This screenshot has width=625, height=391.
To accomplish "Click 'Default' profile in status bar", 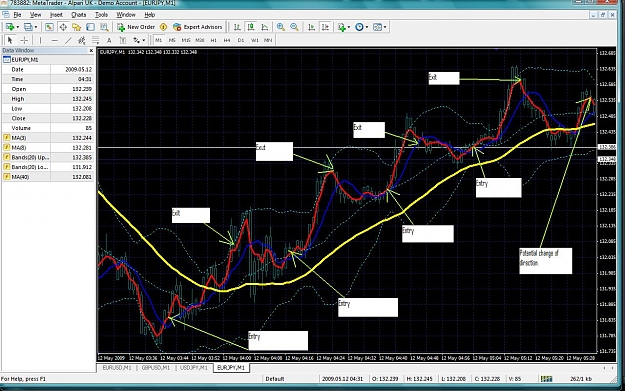I will click(275, 379).
